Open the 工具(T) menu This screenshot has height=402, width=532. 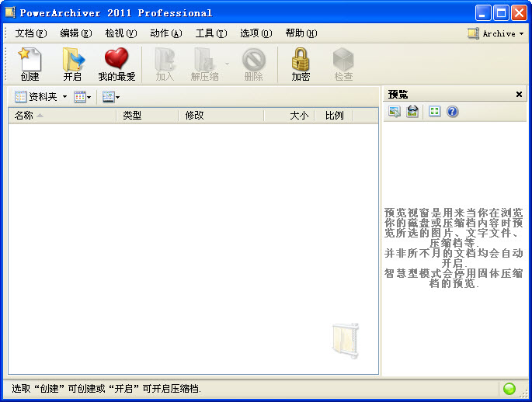210,33
